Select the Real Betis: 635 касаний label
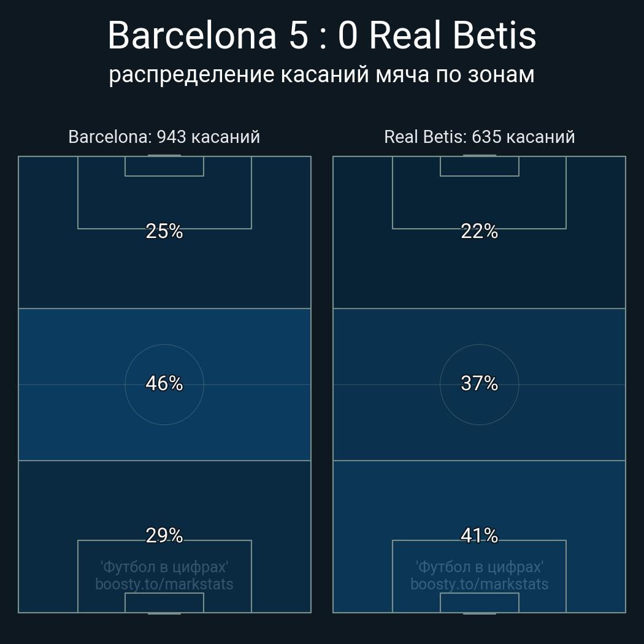 click(x=479, y=137)
